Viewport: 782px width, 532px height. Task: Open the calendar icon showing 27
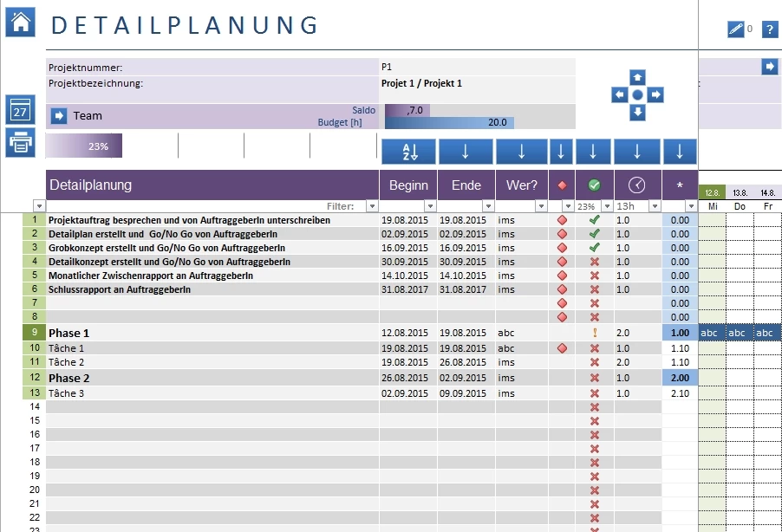(x=20, y=110)
